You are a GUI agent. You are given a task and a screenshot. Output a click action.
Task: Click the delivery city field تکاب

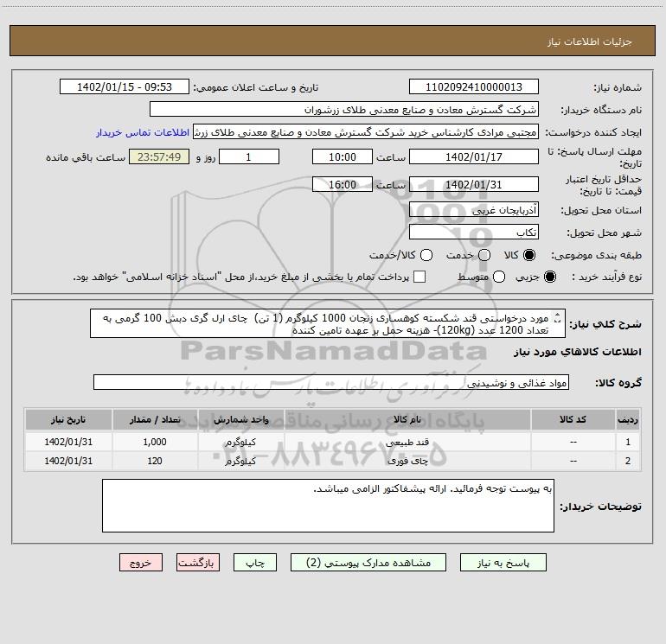pyautogui.click(x=474, y=233)
